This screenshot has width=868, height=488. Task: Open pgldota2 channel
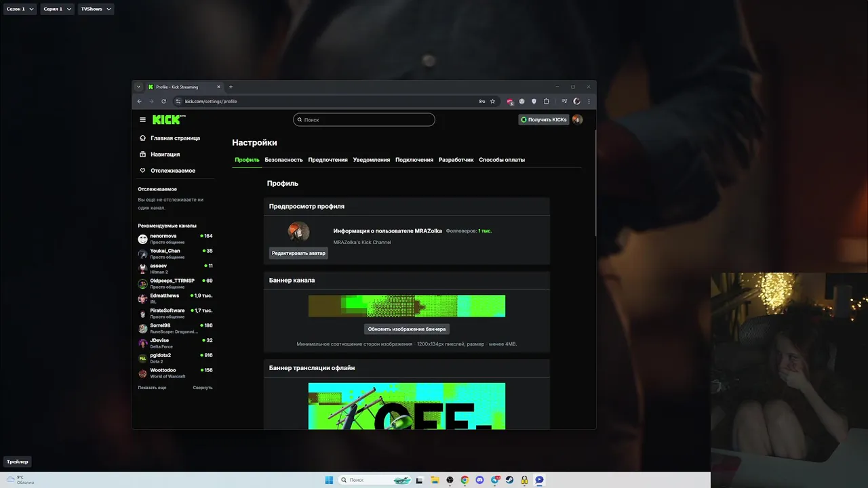click(x=176, y=358)
